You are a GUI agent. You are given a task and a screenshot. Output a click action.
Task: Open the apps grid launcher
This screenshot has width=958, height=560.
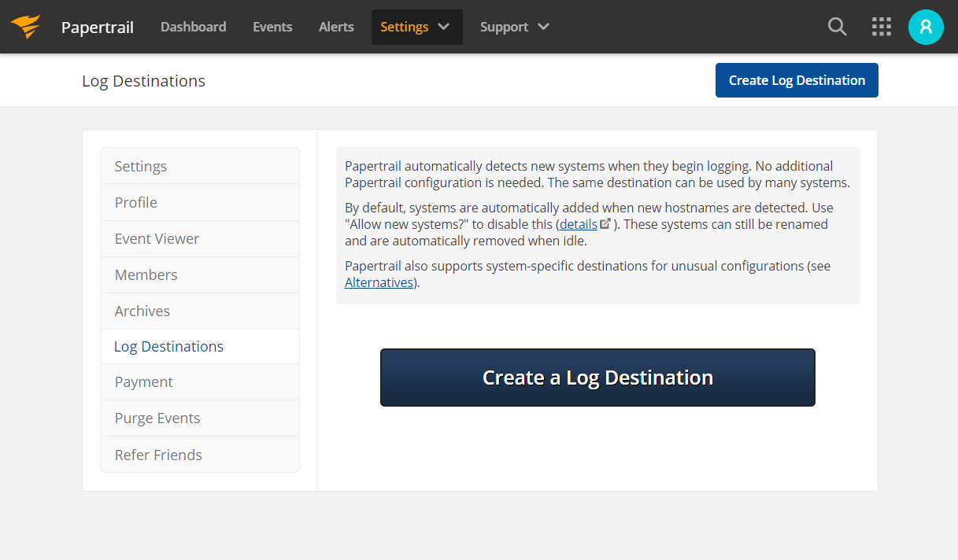(881, 26)
